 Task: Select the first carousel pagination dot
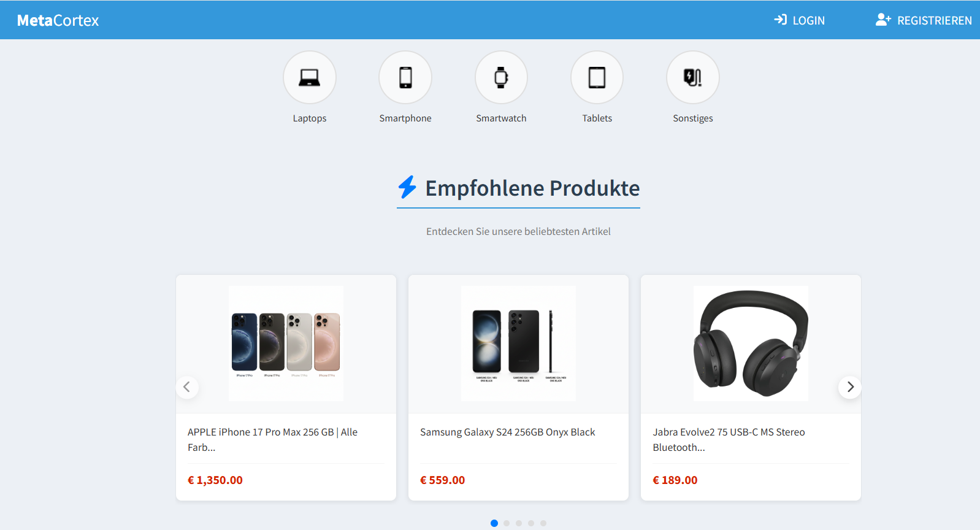tap(494, 523)
